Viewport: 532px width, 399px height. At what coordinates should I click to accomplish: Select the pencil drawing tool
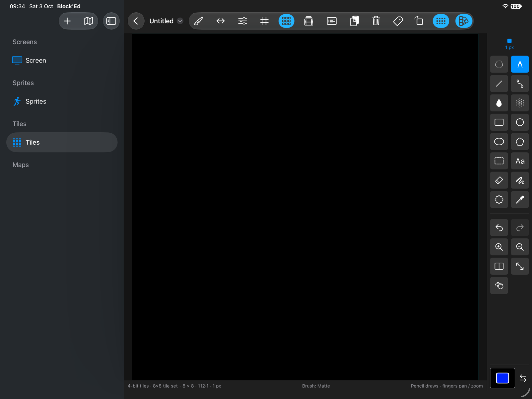point(520,64)
